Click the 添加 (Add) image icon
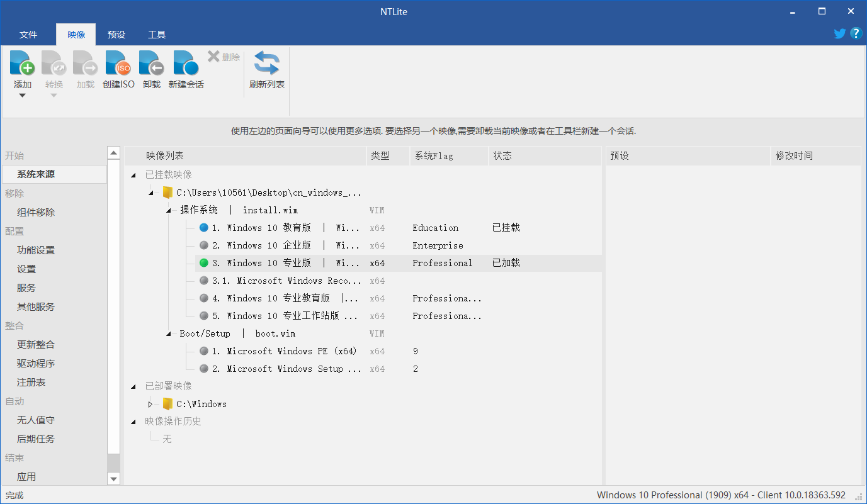 point(22,63)
